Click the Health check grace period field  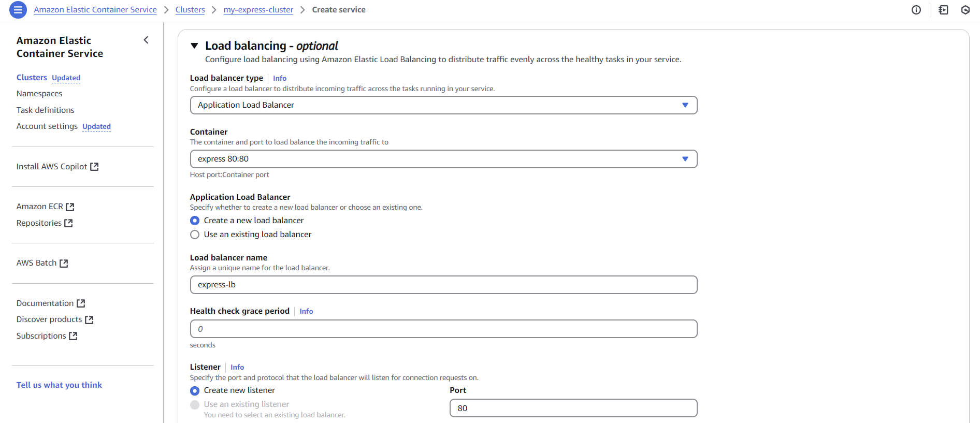click(443, 329)
